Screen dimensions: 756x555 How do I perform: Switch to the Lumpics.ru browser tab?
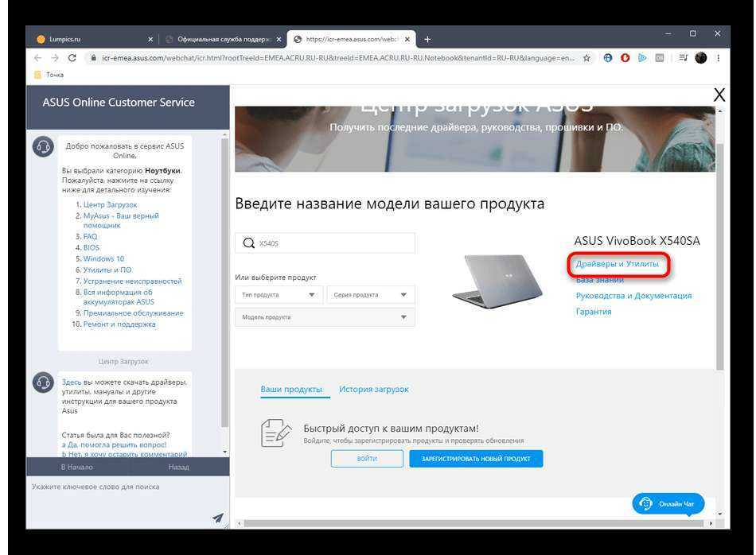[92, 39]
